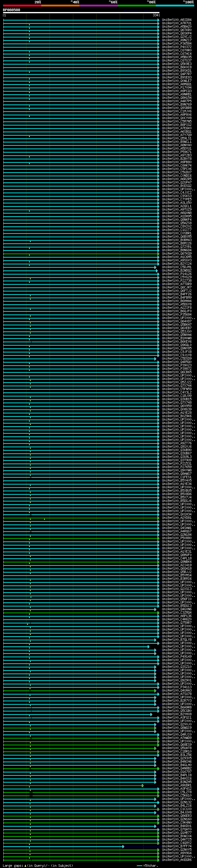This screenshot has width=197, height=868.
Task: Select the UniRef100_P39023 label
Action: [x=177, y=365]
